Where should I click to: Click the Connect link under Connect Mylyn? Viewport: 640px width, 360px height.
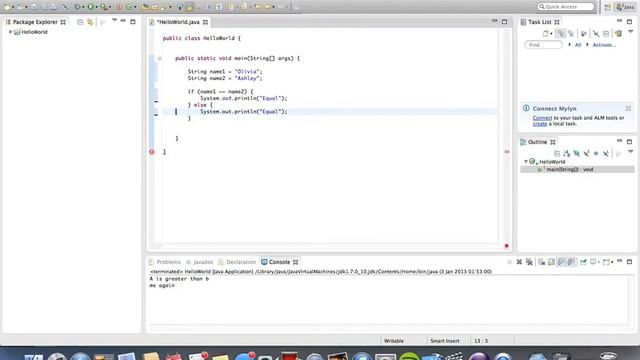coord(542,118)
